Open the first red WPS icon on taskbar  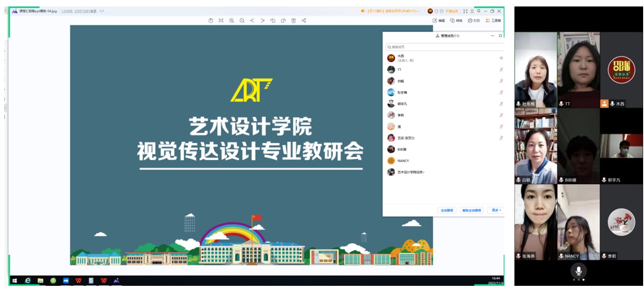pyautogui.click(x=78, y=281)
